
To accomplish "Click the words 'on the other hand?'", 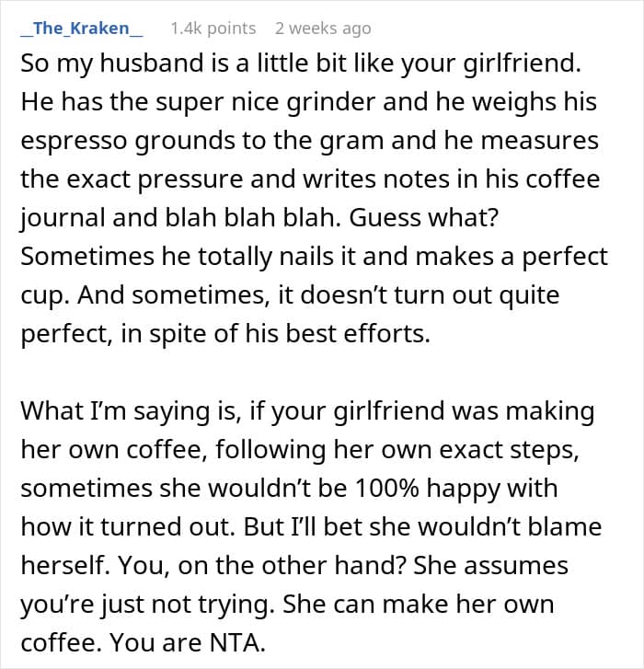I will click(x=291, y=565).
